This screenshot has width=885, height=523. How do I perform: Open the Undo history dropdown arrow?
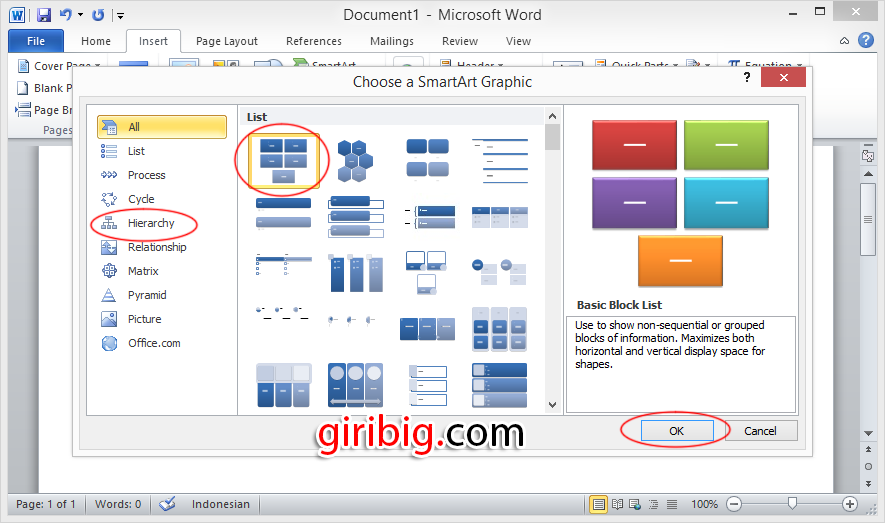coord(80,15)
